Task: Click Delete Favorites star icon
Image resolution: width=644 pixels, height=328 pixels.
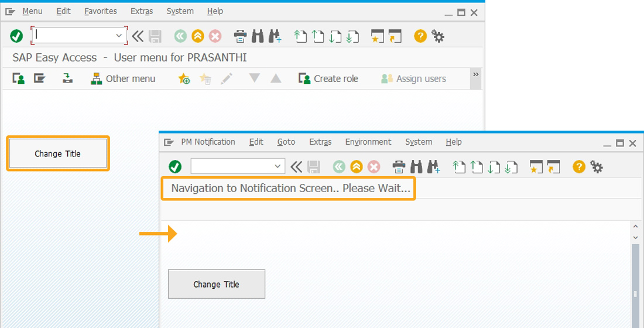Action: tap(205, 78)
